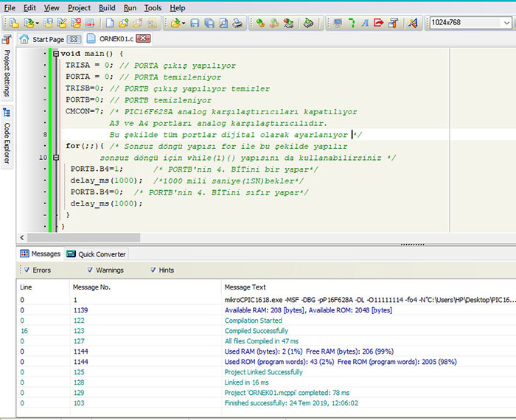This screenshot has height=420, width=516.
Task: Click the Print toolbar icon
Action: [237, 23]
